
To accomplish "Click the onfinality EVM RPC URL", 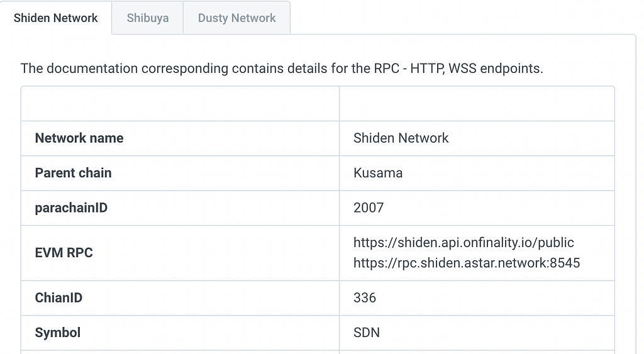I will [x=464, y=243].
